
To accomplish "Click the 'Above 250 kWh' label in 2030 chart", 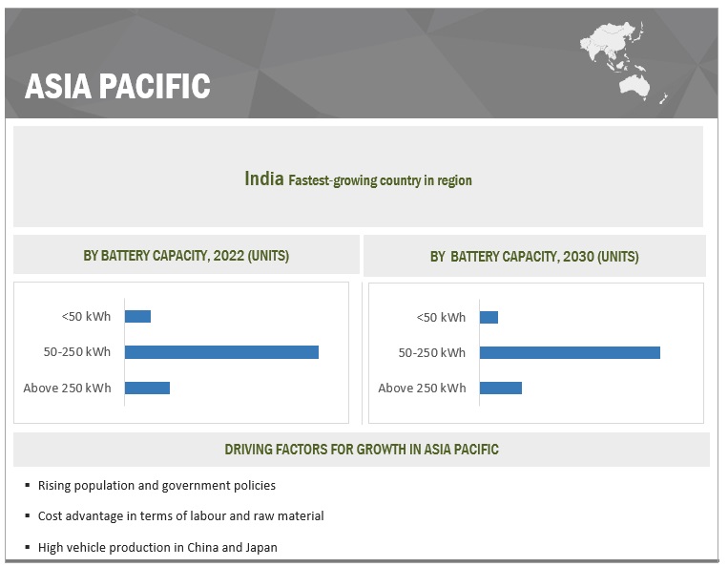I will (x=422, y=388).
